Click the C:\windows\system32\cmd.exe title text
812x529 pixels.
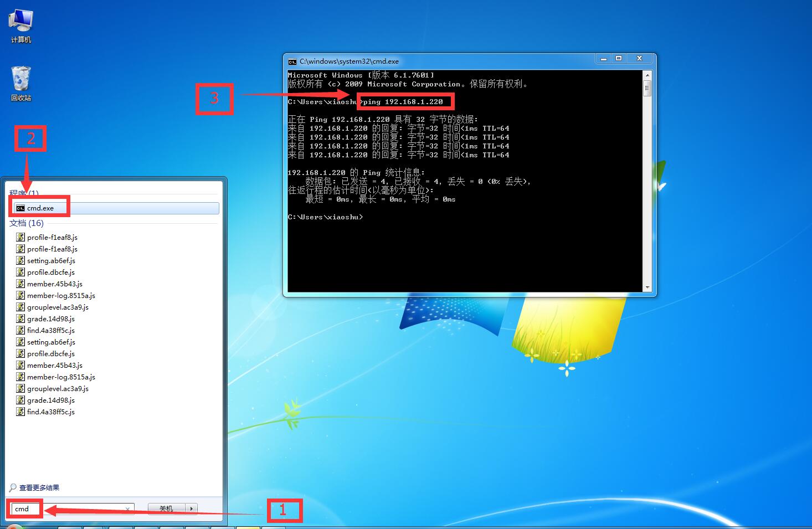(x=349, y=61)
